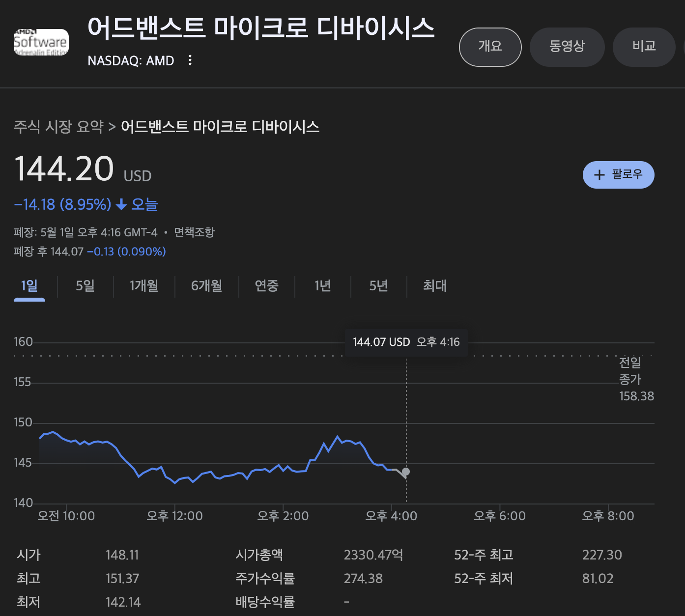Select the 1일 chart range

[x=29, y=286]
